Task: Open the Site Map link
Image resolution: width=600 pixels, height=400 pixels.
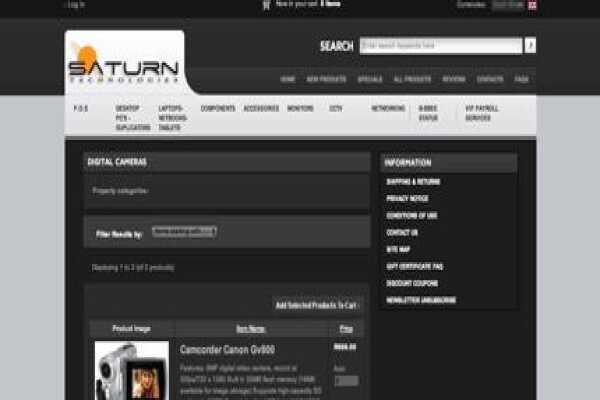Action: click(x=398, y=249)
